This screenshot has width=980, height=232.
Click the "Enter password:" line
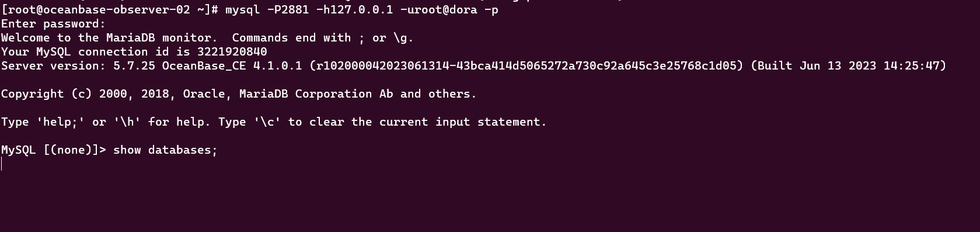(53, 24)
